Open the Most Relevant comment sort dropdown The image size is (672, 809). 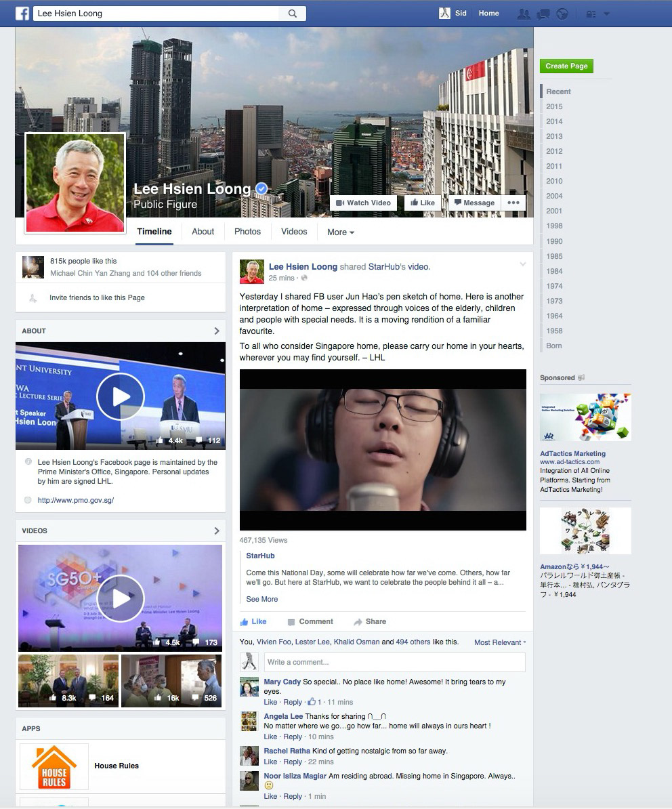tap(500, 642)
